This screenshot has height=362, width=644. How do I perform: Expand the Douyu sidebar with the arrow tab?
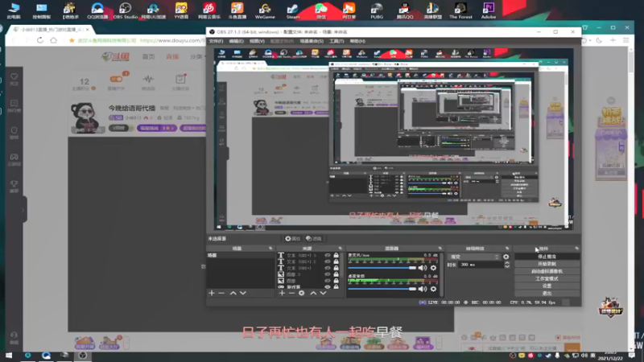point(23,210)
